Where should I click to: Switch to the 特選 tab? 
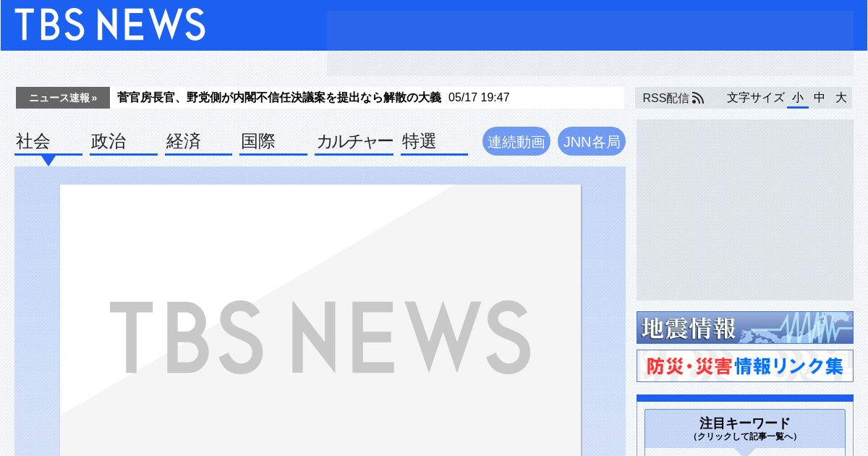pyautogui.click(x=434, y=142)
